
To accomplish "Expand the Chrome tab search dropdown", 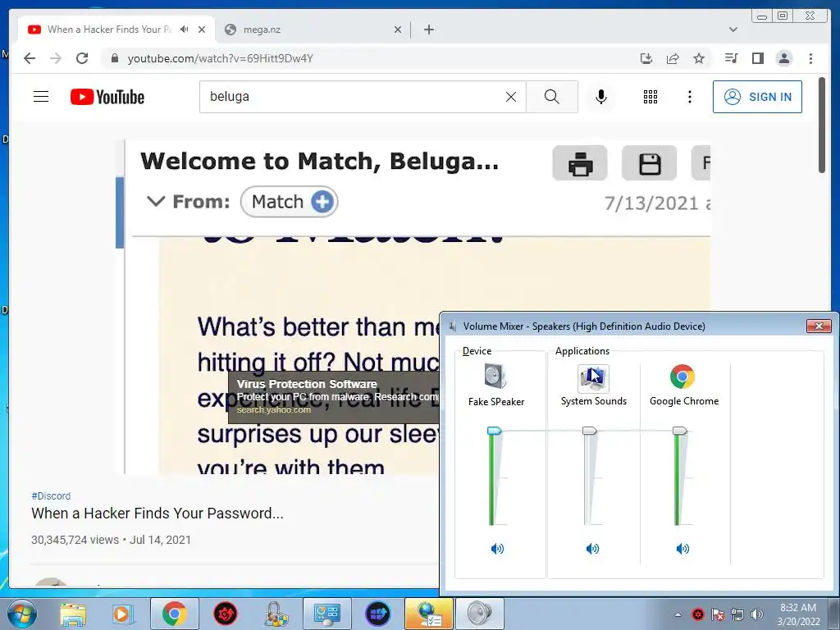I will (733, 30).
